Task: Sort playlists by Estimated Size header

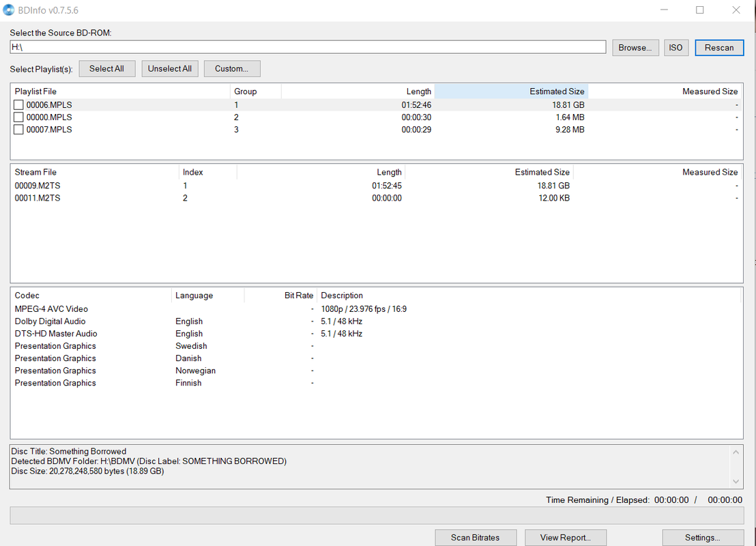Action: [511, 91]
